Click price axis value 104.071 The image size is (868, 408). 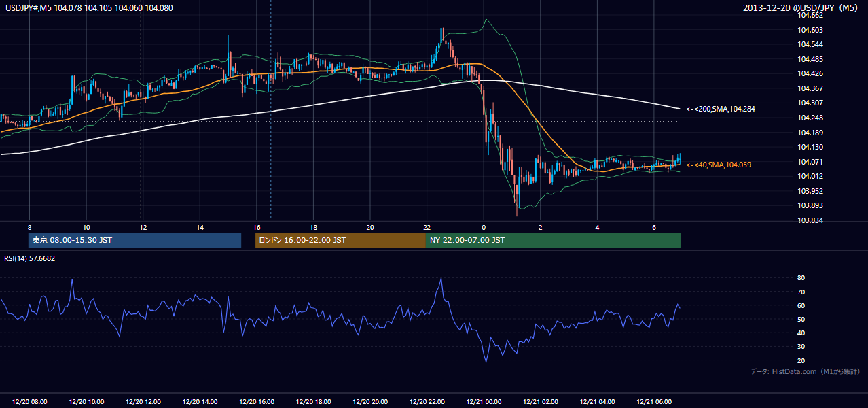811,162
